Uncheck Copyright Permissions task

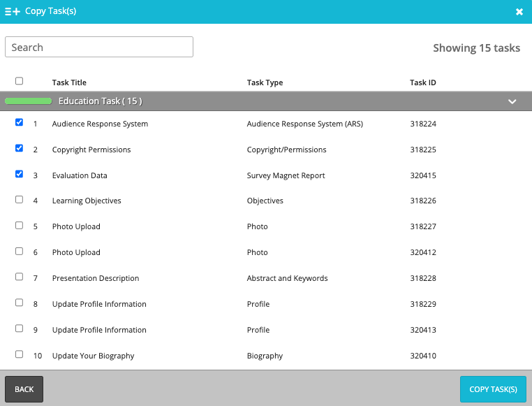(x=20, y=148)
